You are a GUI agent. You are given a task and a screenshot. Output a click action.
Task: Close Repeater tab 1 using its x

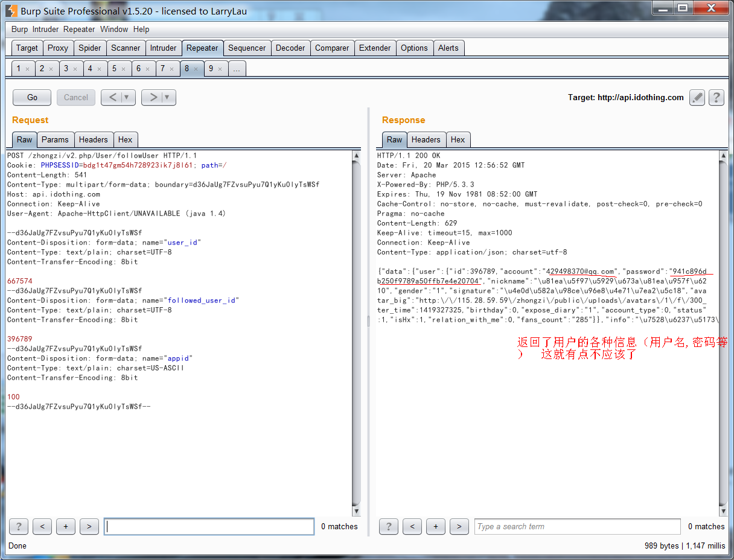(x=27, y=69)
